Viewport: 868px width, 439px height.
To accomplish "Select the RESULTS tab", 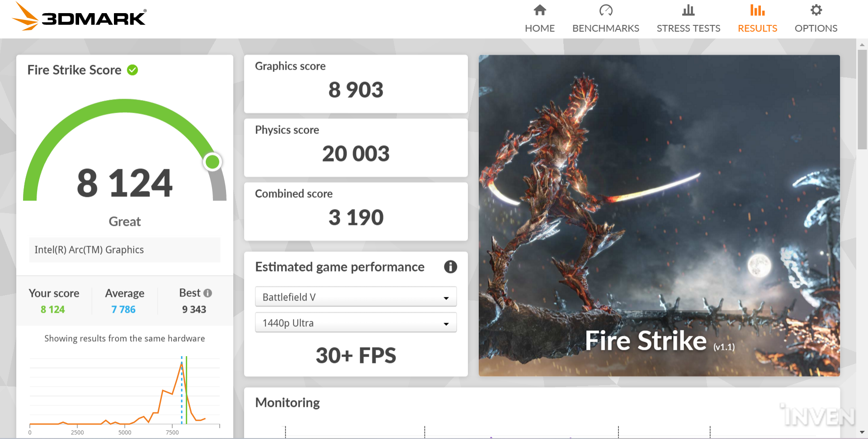I will [757, 29].
